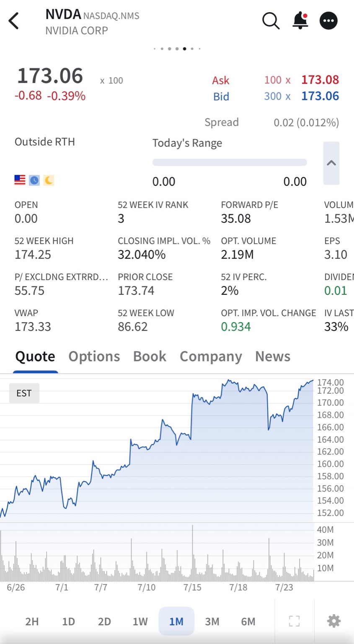
Task: Select 2D chart timeframe
Action: pyautogui.click(x=104, y=621)
